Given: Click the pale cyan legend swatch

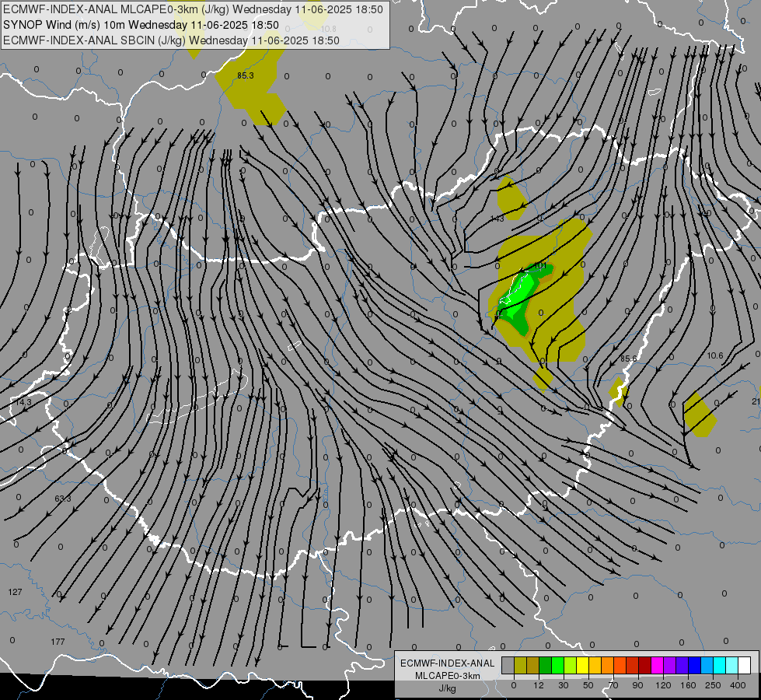Looking at the screenshot, I should tap(732, 665).
